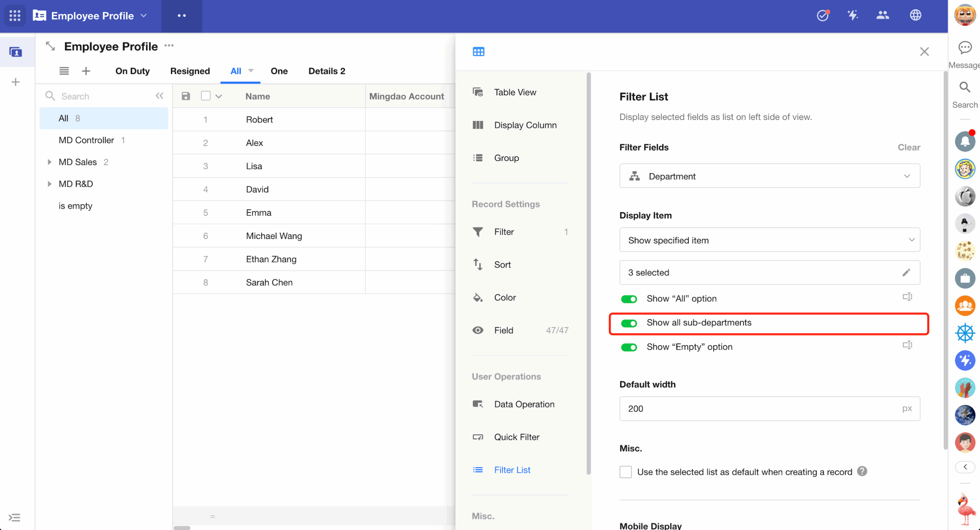Open the Michael Wang record row
Image resolution: width=980 pixels, height=530 pixels.
[314, 236]
